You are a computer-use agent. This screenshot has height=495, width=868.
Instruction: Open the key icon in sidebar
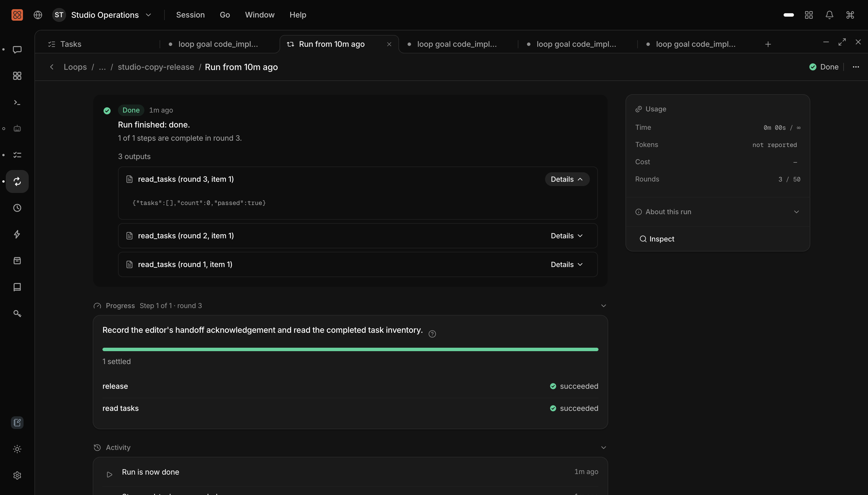[x=17, y=314]
